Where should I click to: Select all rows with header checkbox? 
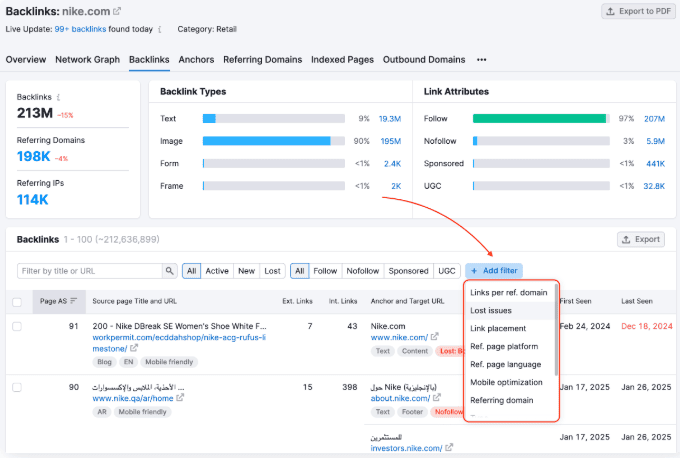tap(17, 301)
